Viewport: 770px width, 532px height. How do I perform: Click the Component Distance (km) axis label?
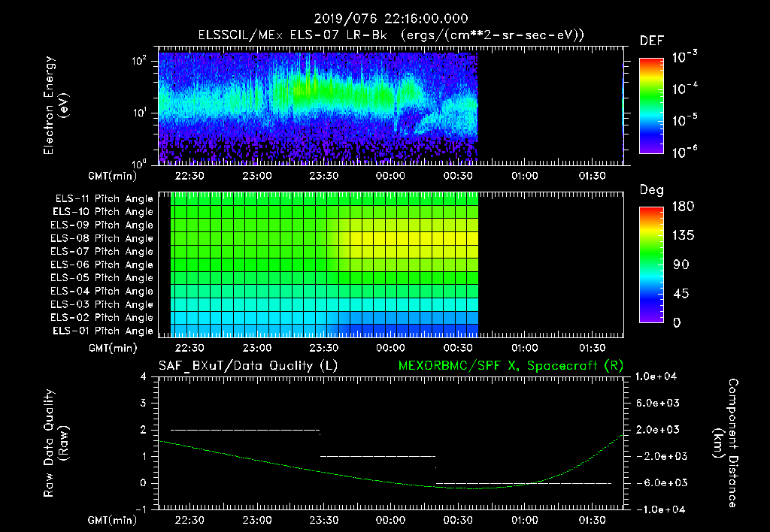[726, 443]
